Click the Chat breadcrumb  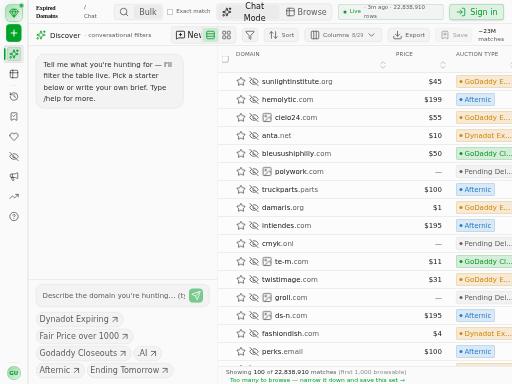(x=90, y=16)
